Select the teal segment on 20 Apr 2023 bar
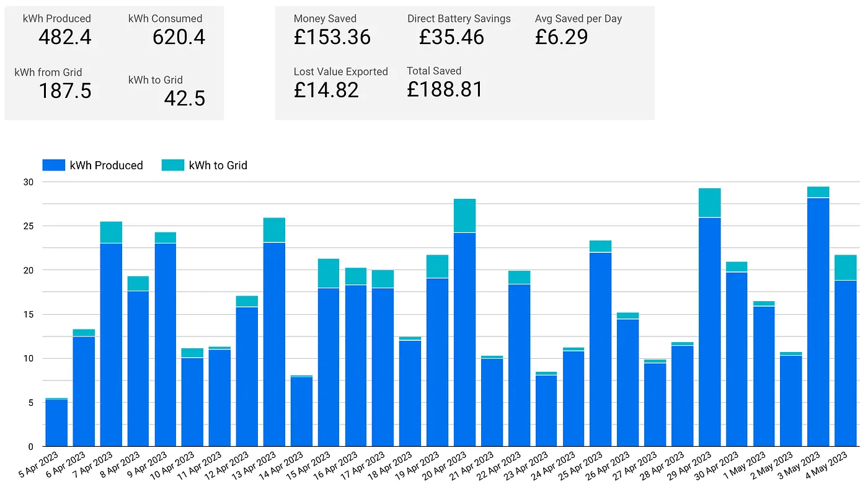The width and height of the screenshot is (868, 497). point(464,216)
